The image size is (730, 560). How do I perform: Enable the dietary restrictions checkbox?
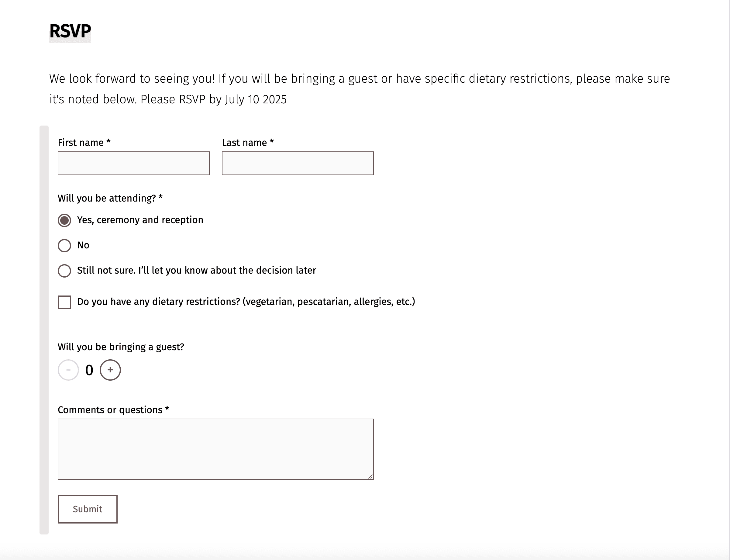[x=64, y=302]
